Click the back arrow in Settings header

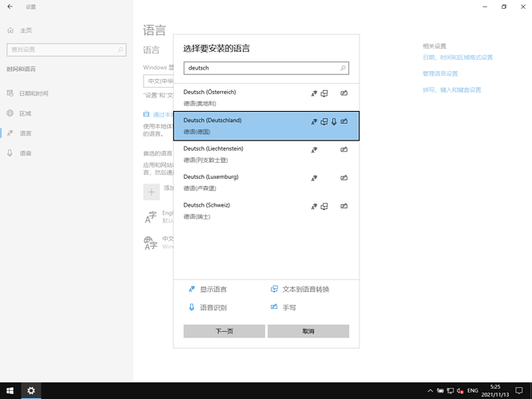tap(10, 6)
